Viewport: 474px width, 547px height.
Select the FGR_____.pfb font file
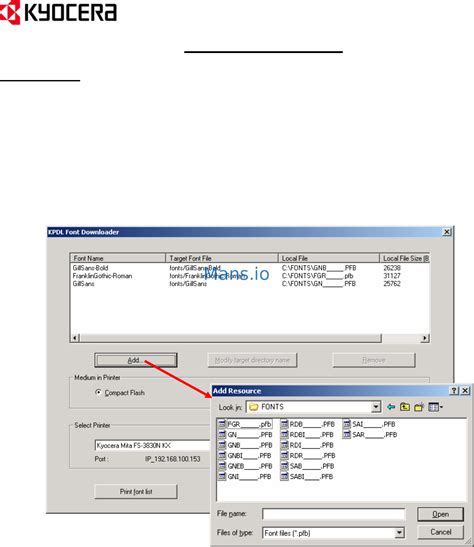click(244, 424)
